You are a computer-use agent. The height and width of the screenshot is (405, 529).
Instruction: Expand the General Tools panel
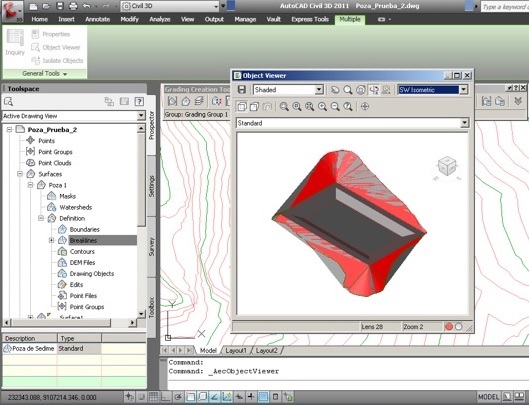click(x=45, y=74)
